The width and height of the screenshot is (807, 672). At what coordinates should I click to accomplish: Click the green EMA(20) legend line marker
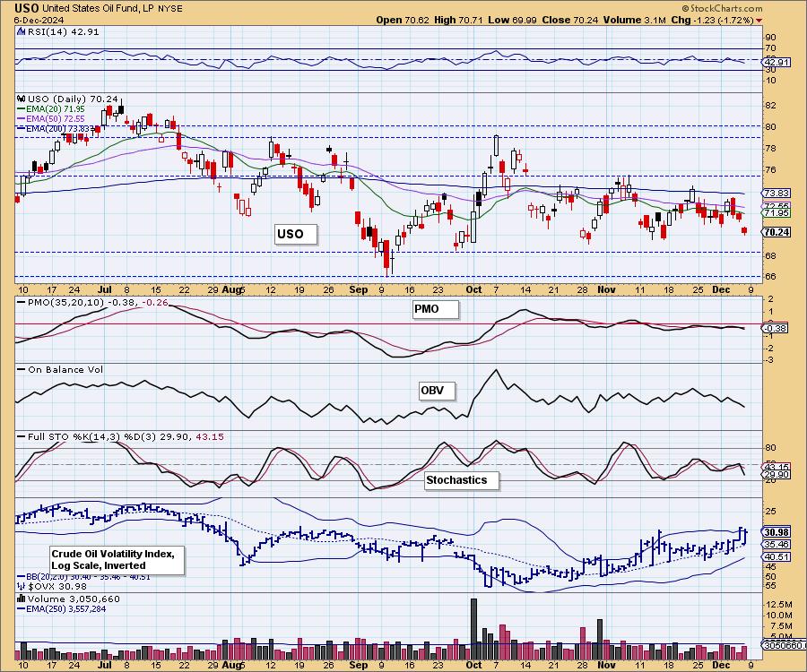(22, 109)
